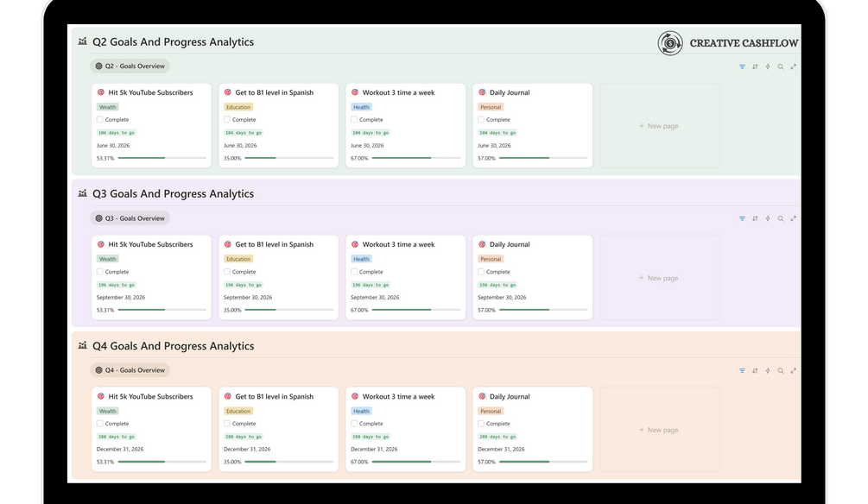Click September 30, 2026 date on Q3 Spanish card
Image resolution: width=868 pixels, height=504 pixels.
coord(248,297)
